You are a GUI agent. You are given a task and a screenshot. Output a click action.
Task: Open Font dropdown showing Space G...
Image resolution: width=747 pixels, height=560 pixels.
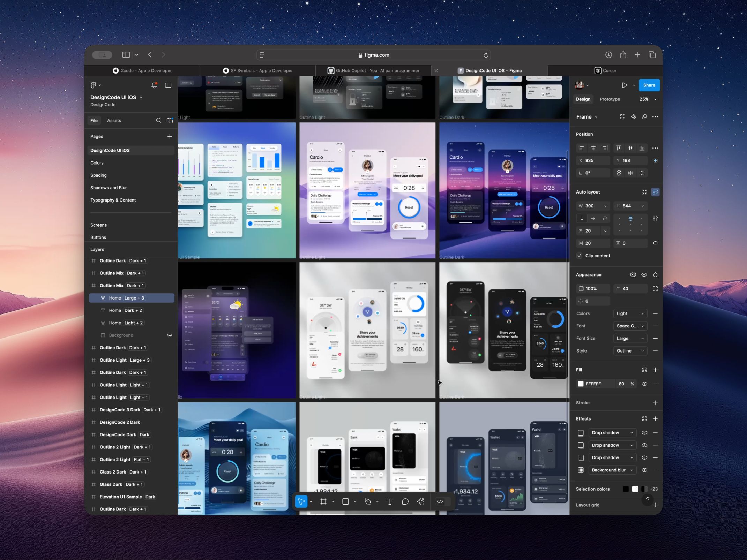coord(630,326)
